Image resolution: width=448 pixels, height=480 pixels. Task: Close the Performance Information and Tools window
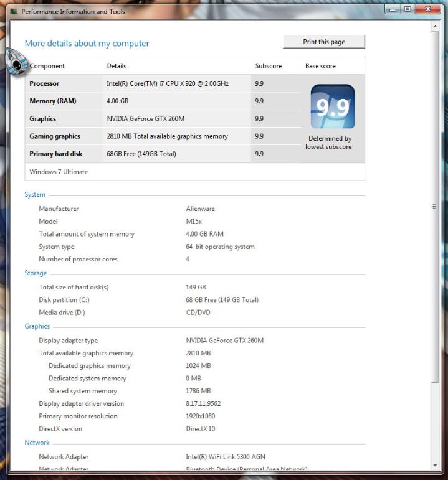[x=428, y=9]
